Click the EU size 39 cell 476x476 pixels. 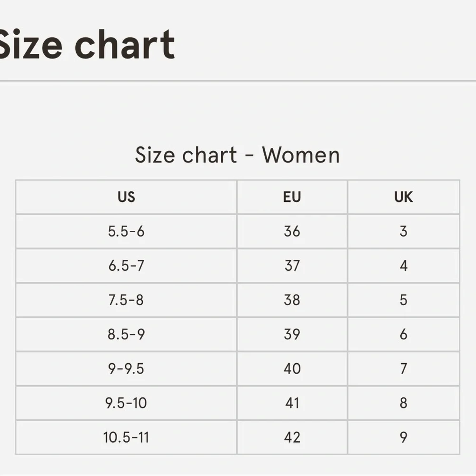coord(292,334)
